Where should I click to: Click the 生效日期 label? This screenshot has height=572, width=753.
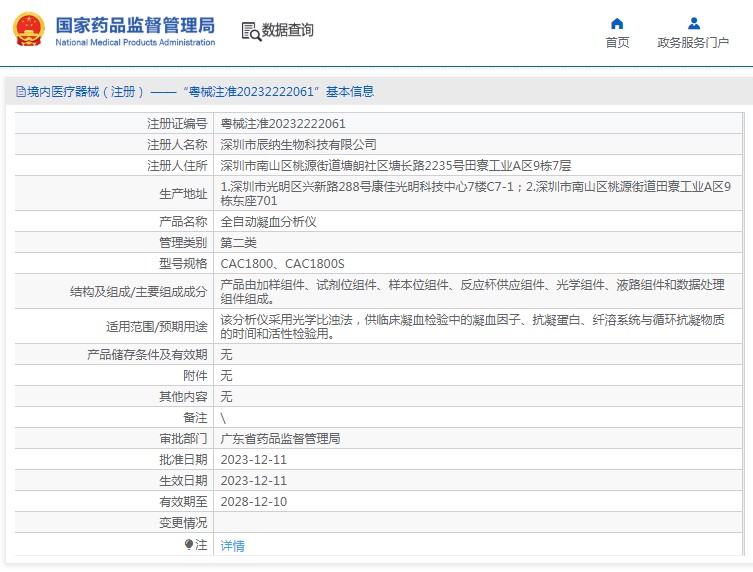183,481
